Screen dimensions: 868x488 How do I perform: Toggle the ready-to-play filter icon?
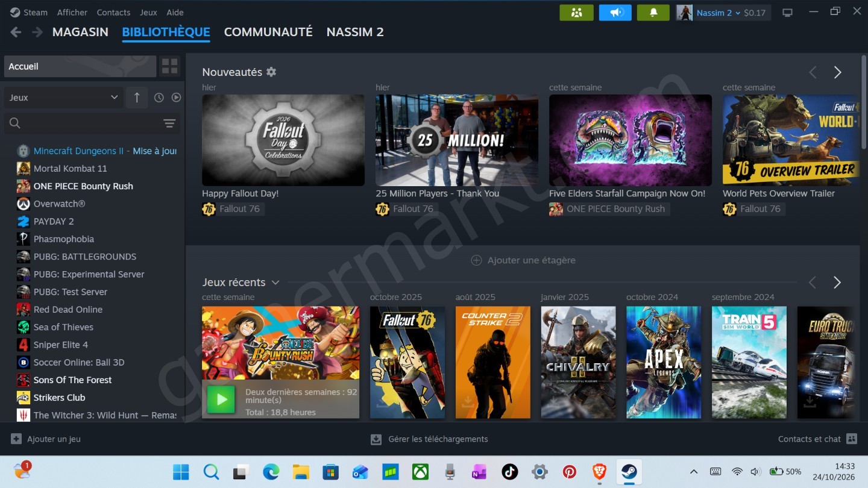point(176,98)
